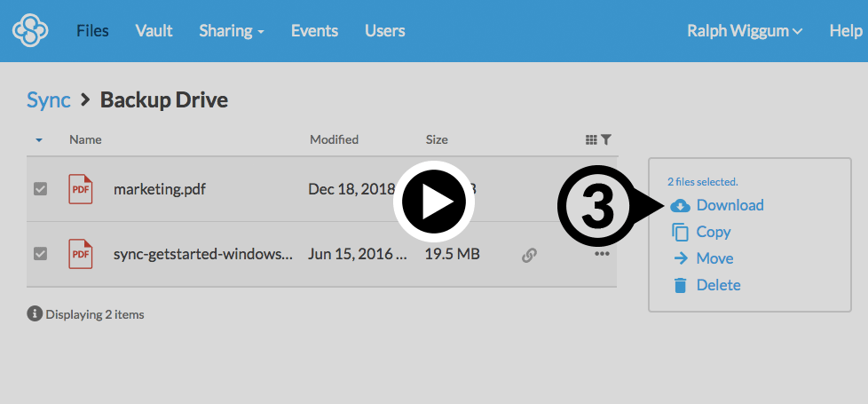868x404 pixels.
Task: Click the grid view icon
Action: (591, 139)
